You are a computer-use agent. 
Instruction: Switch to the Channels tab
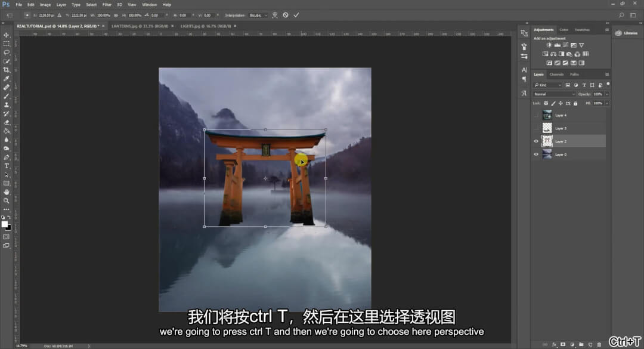point(556,75)
